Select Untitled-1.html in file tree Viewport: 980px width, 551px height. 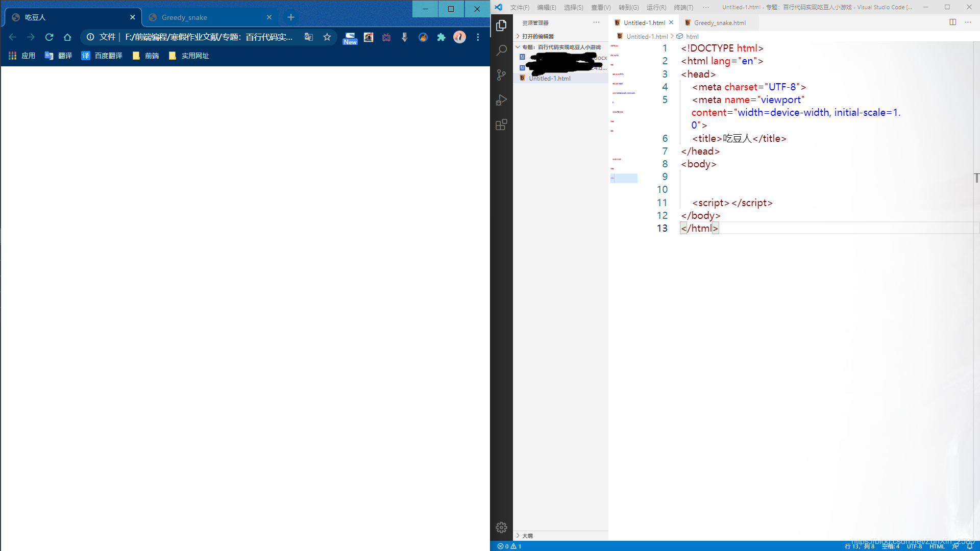tap(549, 79)
